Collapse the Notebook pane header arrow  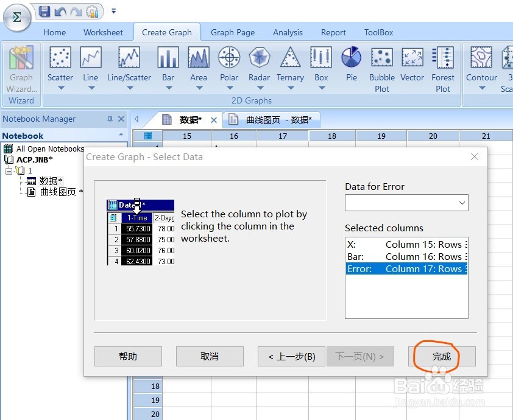[x=121, y=135]
